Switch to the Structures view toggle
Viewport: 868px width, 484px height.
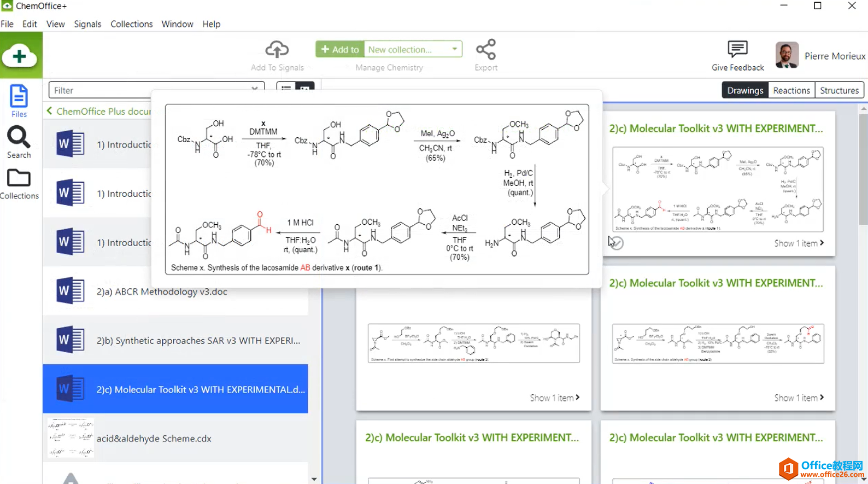coord(839,90)
